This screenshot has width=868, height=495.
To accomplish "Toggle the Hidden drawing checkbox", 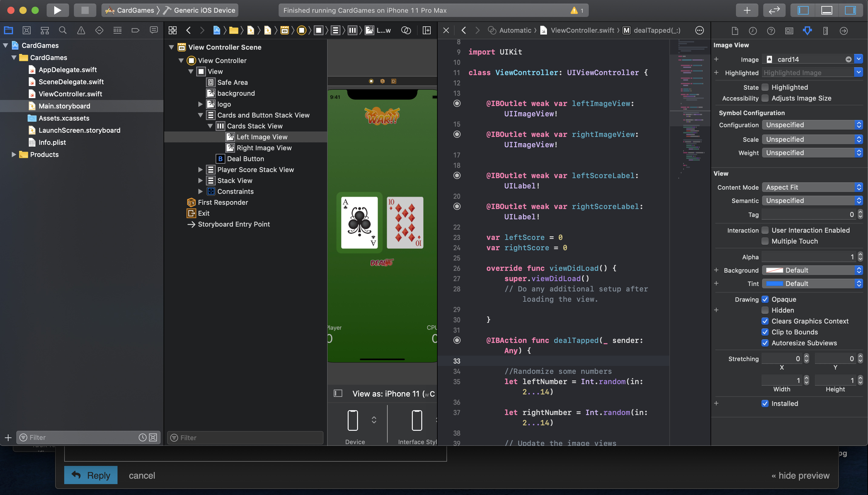I will coord(765,310).
